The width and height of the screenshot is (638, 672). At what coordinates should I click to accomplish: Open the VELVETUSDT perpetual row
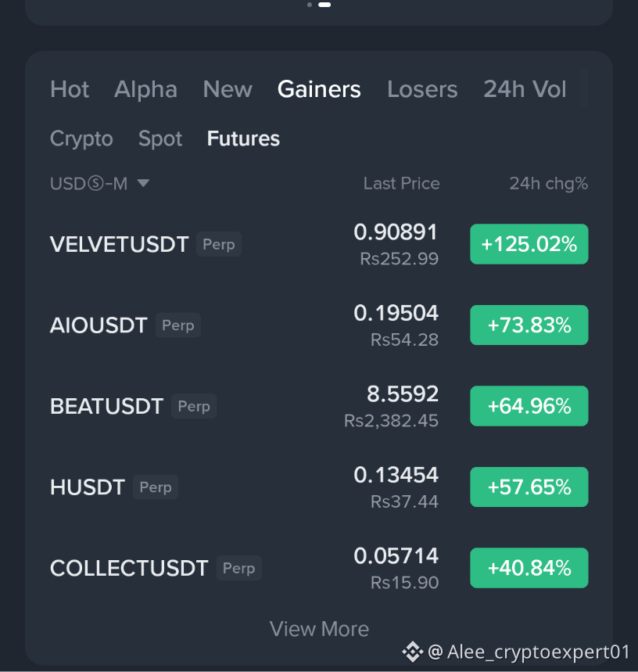(x=319, y=244)
